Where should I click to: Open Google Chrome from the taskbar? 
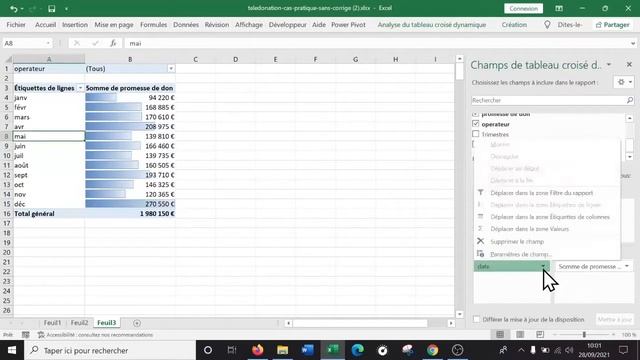point(433,350)
